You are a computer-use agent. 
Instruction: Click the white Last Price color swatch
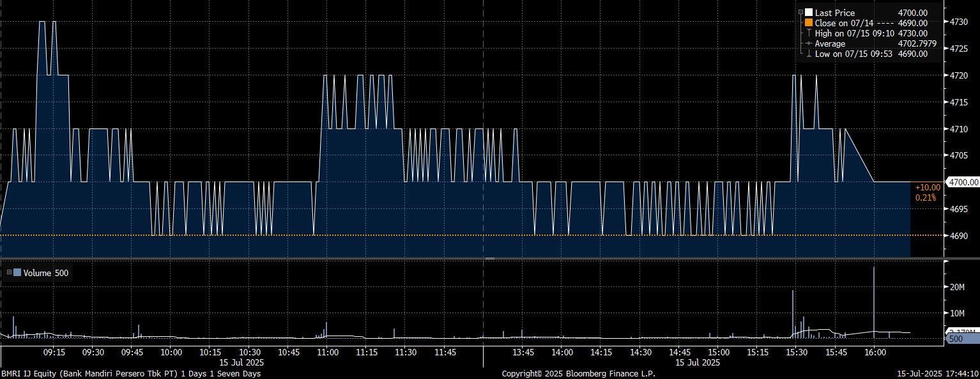tap(809, 13)
